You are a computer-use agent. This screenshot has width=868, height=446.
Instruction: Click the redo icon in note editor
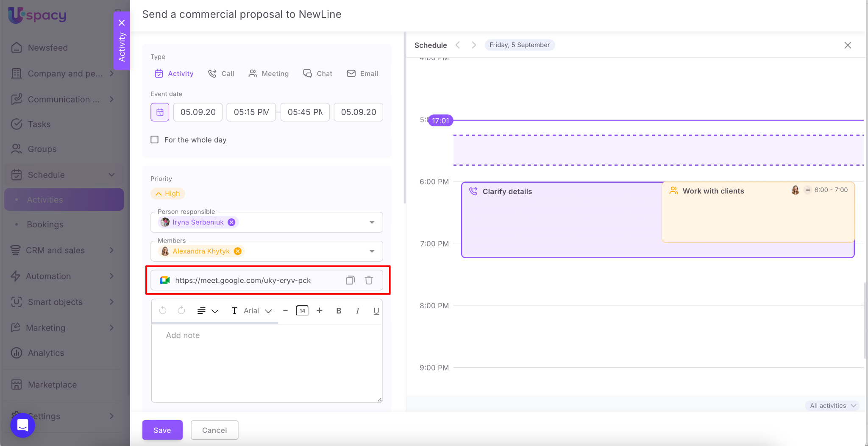click(x=181, y=311)
